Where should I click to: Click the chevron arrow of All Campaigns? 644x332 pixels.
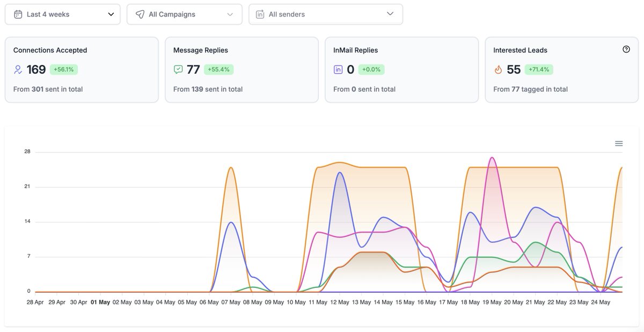point(230,15)
